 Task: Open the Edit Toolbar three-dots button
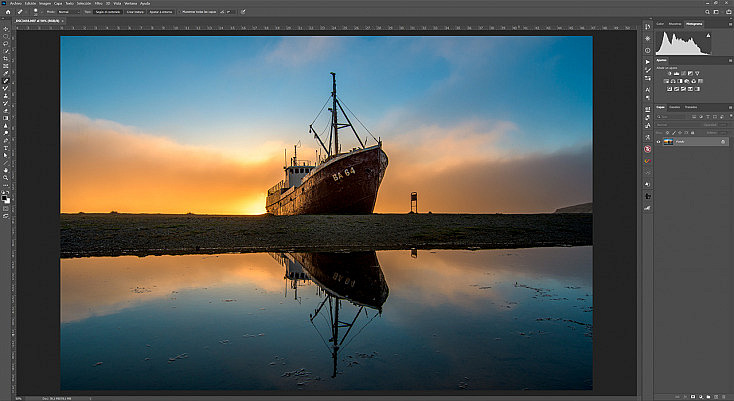[x=6, y=185]
